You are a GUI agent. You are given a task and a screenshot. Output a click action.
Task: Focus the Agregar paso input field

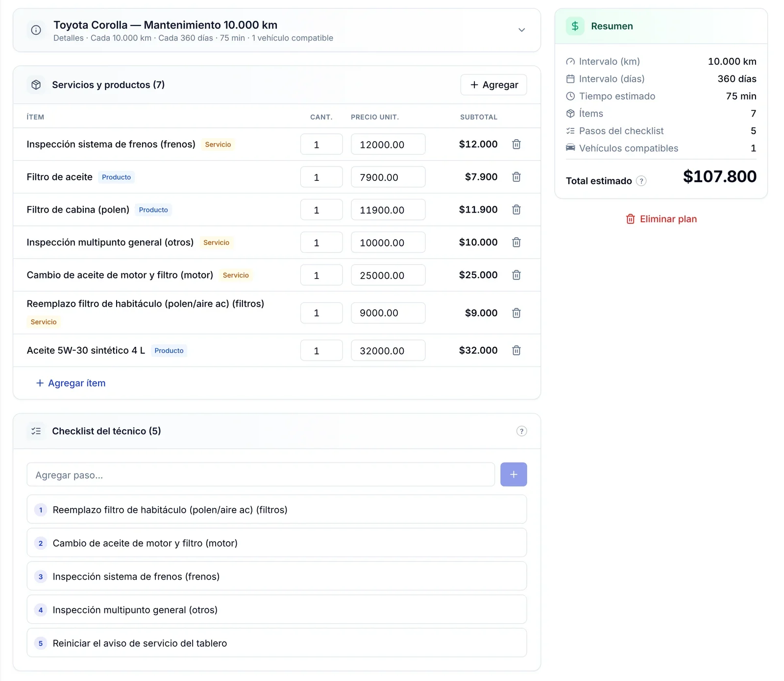[x=261, y=475]
